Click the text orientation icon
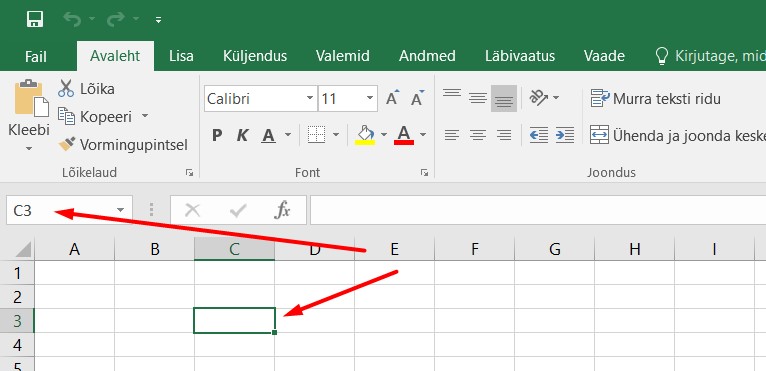The height and width of the screenshot is (371, 766). tap(539, 98)
